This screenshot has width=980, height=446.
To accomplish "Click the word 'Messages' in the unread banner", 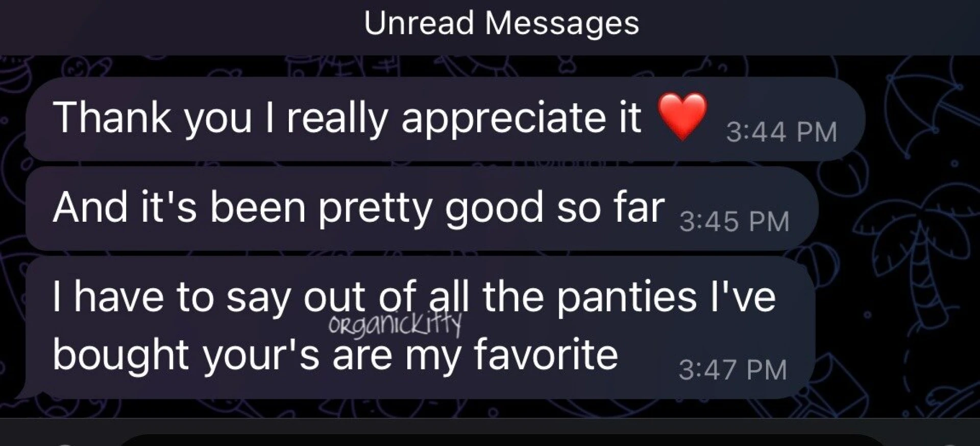I will [562, 24].
